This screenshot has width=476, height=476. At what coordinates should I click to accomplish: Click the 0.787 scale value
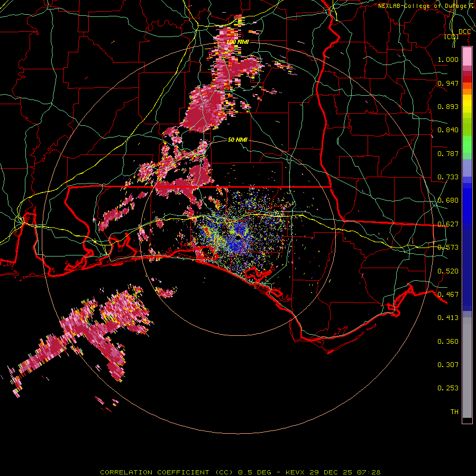click(x=448, y=153)
